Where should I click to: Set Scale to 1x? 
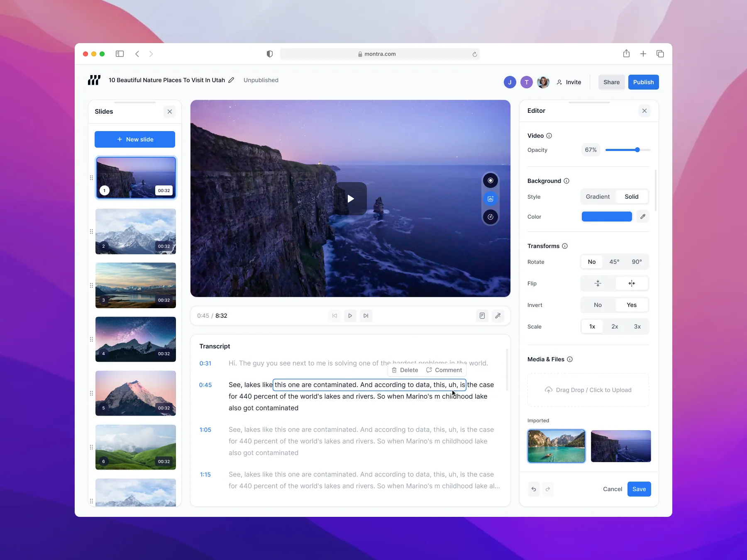coord(592,326)
